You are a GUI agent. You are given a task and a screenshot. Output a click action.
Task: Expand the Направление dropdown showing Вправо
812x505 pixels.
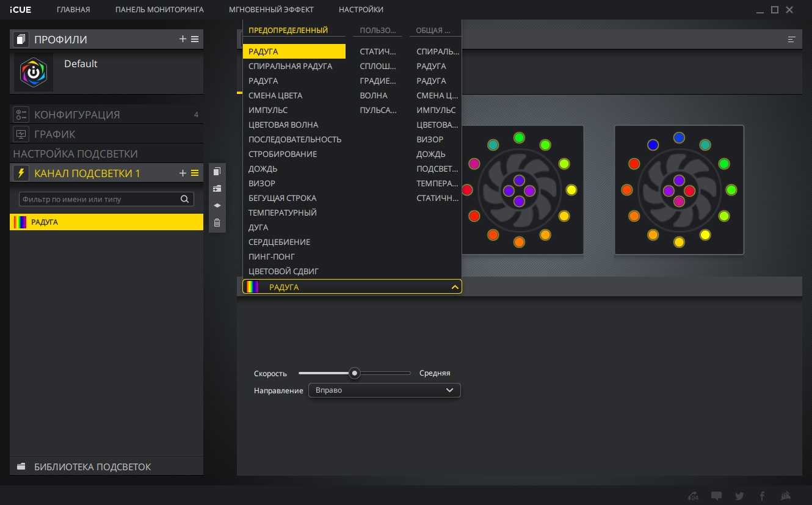click(384, 390)
